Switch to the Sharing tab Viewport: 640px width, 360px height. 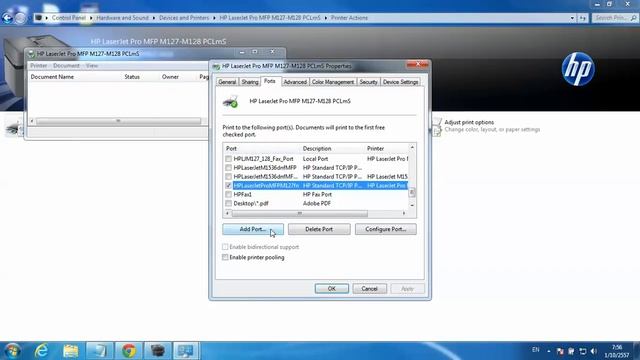(x=250, y=82)
